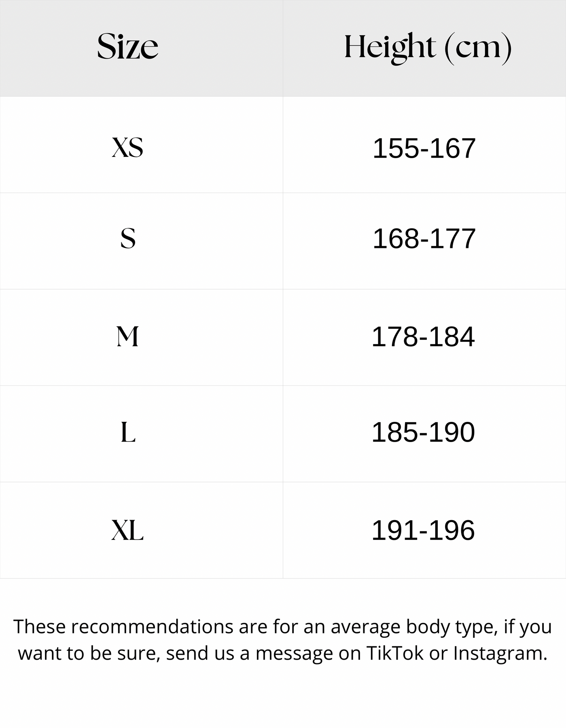
Task: Click the word "These" starting the footnote
Action: 40,626
